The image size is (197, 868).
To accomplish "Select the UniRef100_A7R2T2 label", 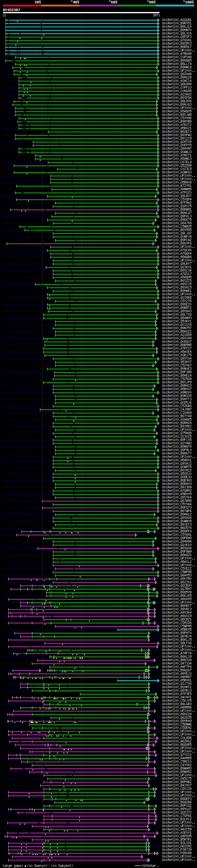I will tap(177, 125).
